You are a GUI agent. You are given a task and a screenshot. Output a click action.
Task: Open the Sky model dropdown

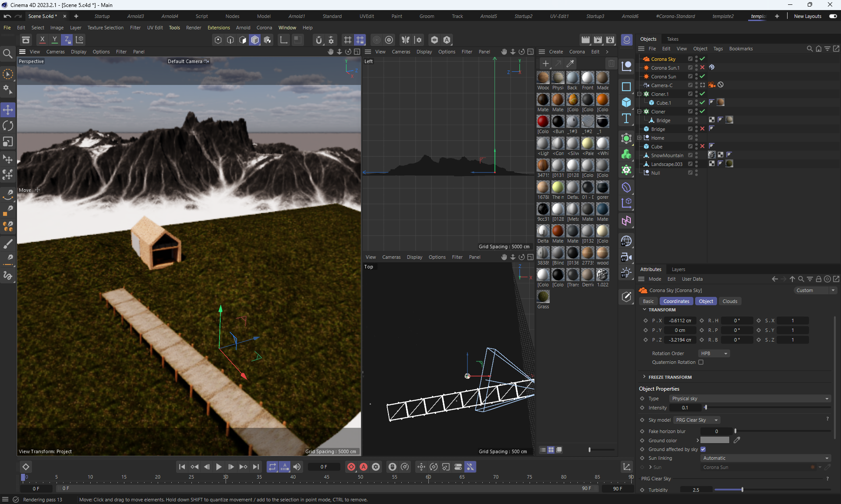[697, 420]
